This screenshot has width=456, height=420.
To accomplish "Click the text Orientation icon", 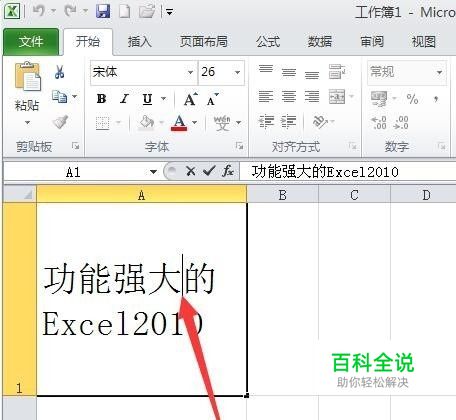I will [320, 122].
